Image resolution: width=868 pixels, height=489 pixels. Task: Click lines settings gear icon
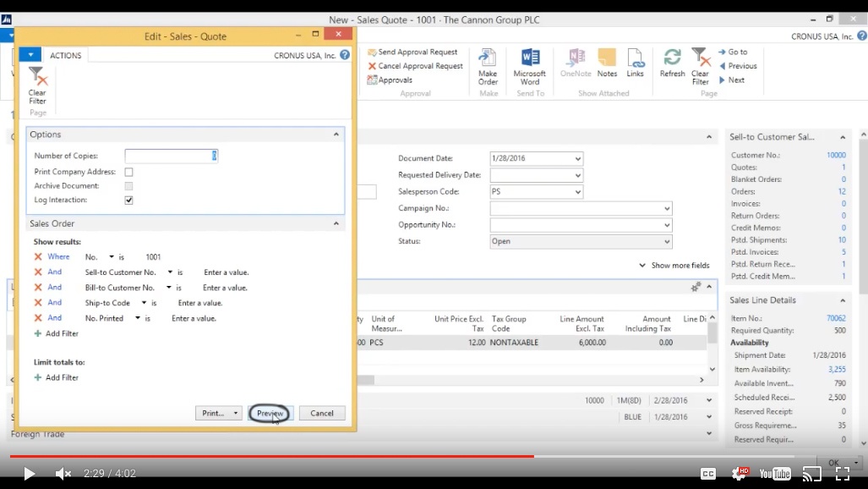(696, 287)
